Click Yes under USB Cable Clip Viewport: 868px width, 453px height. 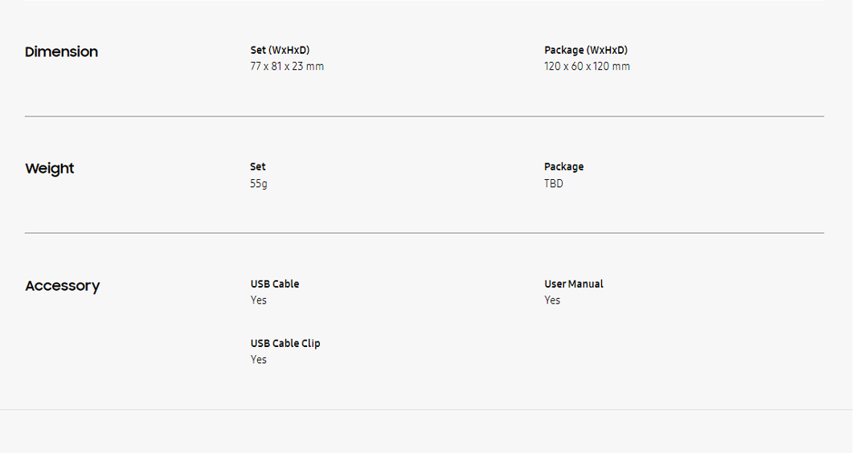click(259, 360)
